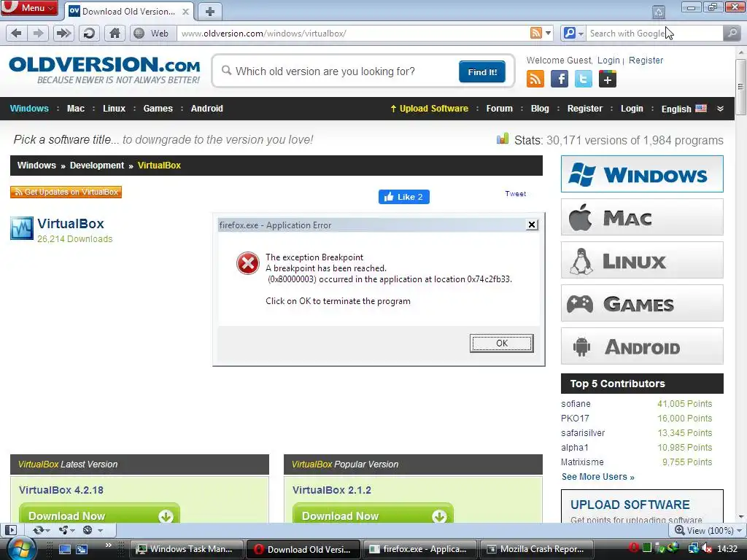The image size is (747, 560).
Task: Click the volume icon in system tray
Action: pyautogui.click(x=706, y=548)
